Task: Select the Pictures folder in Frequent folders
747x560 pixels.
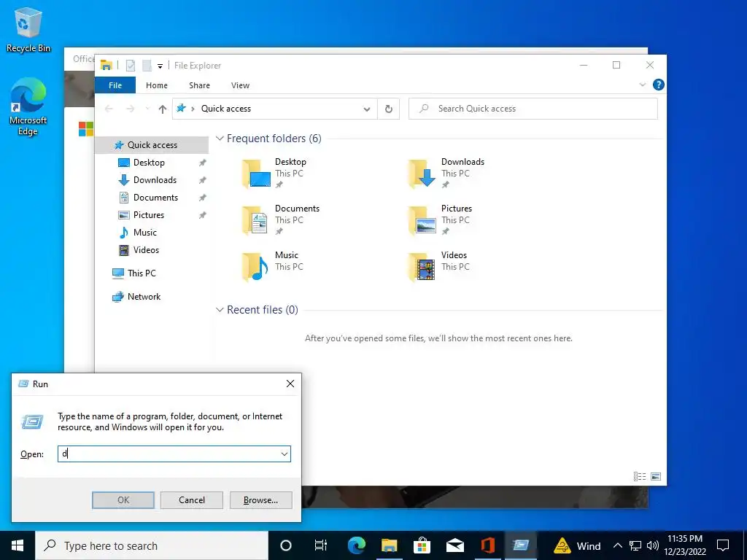Action: coord(441,220)
